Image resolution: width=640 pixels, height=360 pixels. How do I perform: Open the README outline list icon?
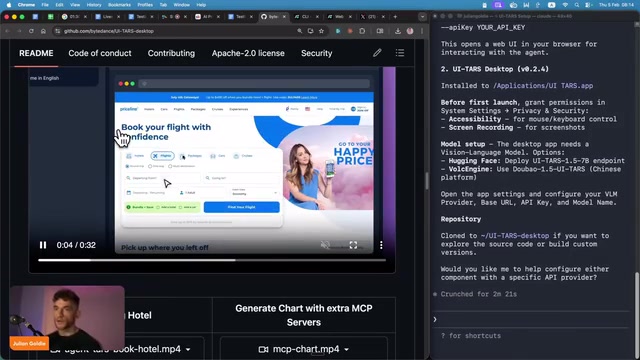tap(400, 53)
